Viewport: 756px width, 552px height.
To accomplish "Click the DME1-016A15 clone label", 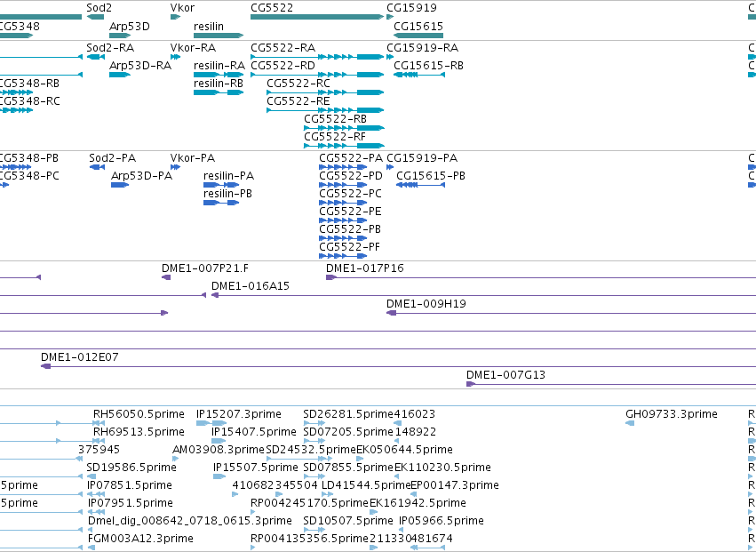I will [x=251, y=286].
